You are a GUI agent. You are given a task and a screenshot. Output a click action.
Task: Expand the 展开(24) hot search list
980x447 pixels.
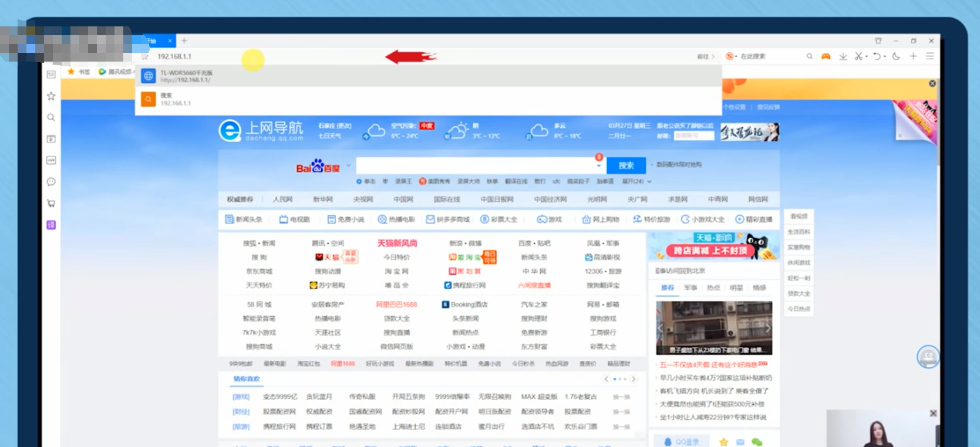pos(637,182)
